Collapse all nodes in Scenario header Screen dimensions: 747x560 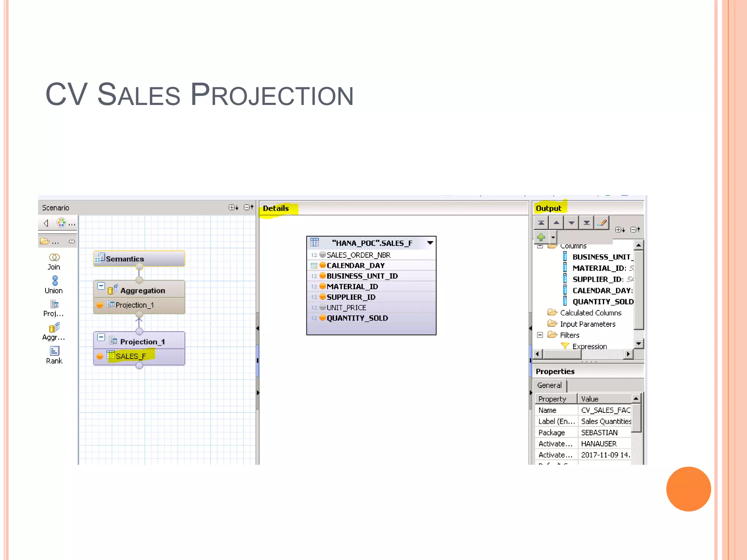tap(249, 207)
